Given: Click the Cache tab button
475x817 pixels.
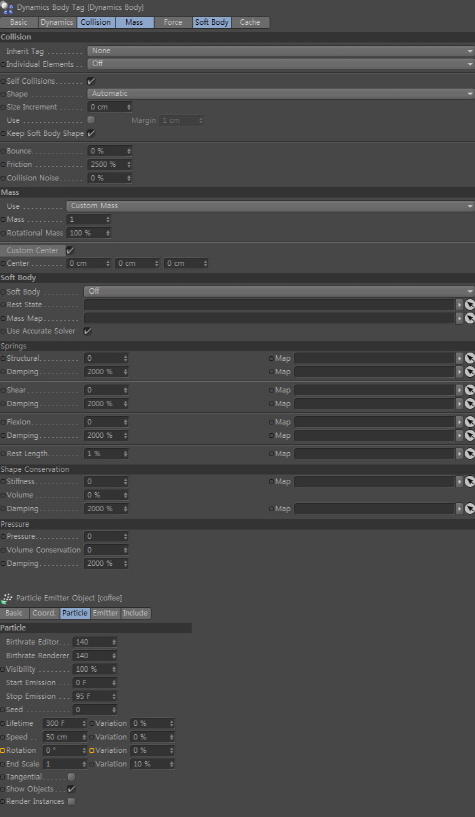Looking at the screenshot, I should click(250, 22).
